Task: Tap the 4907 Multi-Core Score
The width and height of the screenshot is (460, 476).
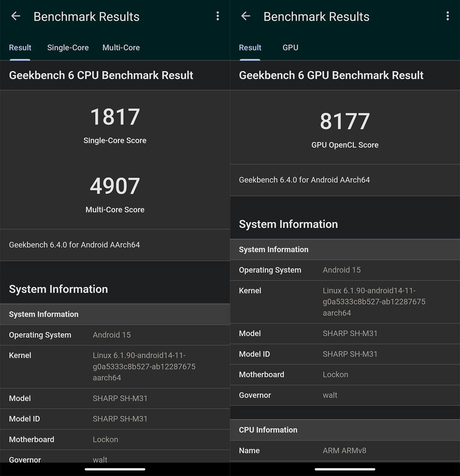Action: [115, 186]
